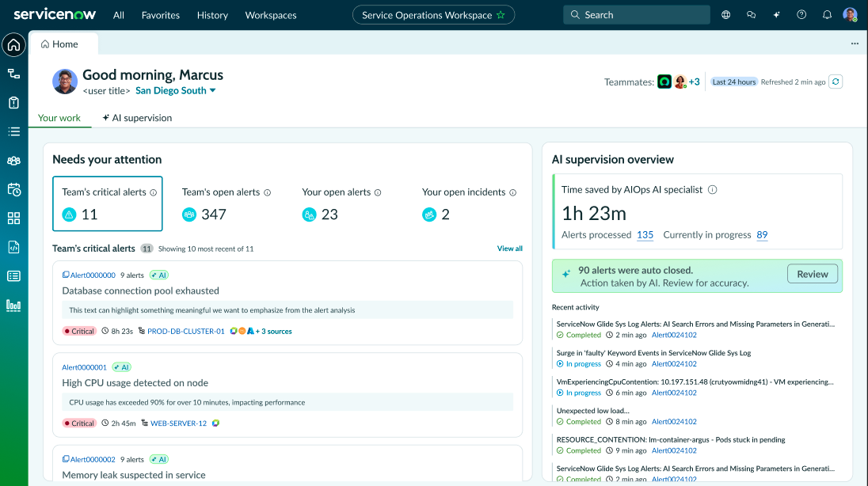Image resolution: width=868 pixels, height=486 pixels.
Task: Open the chat conversations icon in header
Action: [x=752, y=15]
